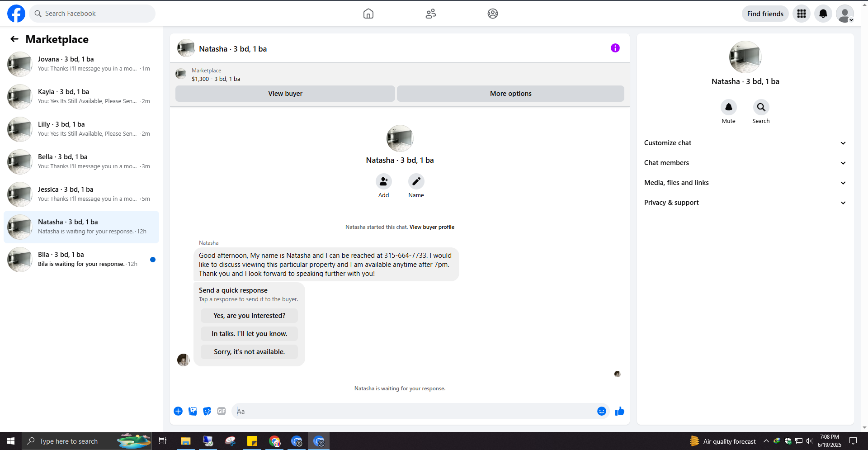Open the Bella conversation
Viewport: 868px width, 450px height.
[81, 162]
